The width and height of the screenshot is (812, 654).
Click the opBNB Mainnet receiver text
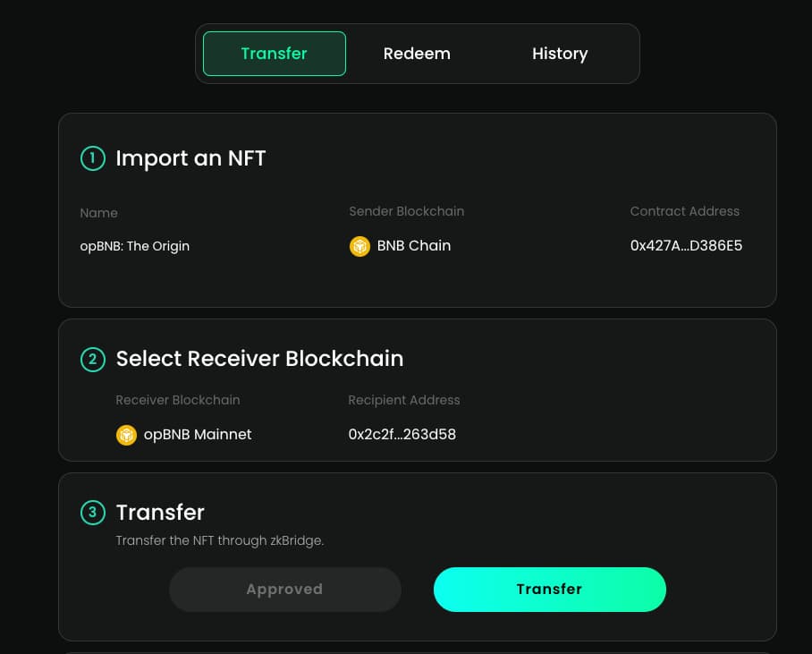(198, 434)
